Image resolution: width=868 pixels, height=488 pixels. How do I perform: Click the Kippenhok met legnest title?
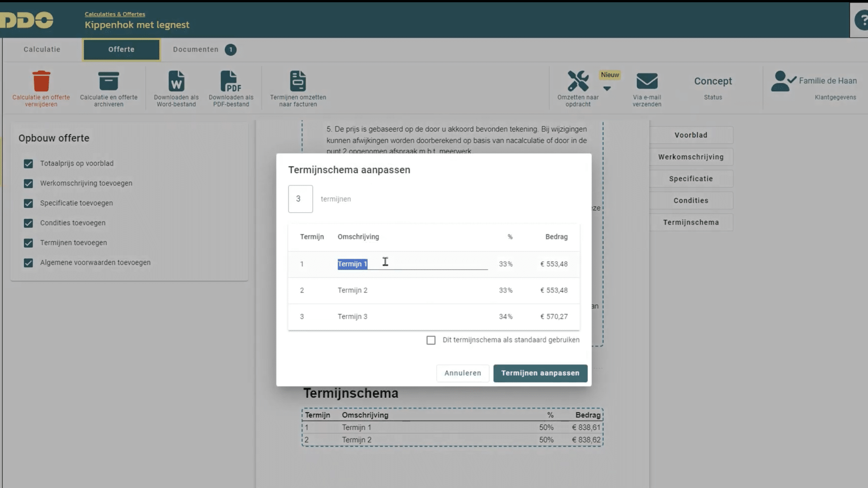tap(137, 25)
